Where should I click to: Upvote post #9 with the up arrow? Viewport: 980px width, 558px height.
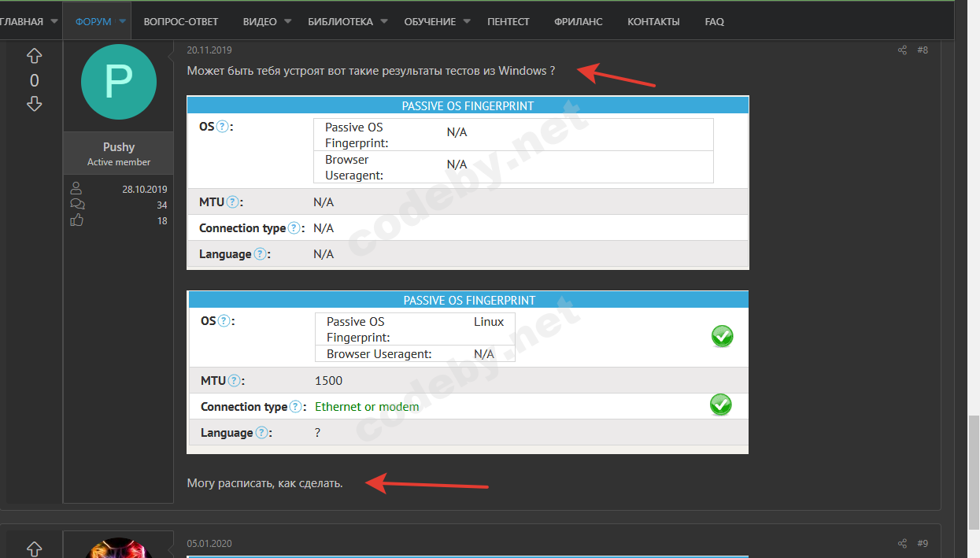coord(34,549)
